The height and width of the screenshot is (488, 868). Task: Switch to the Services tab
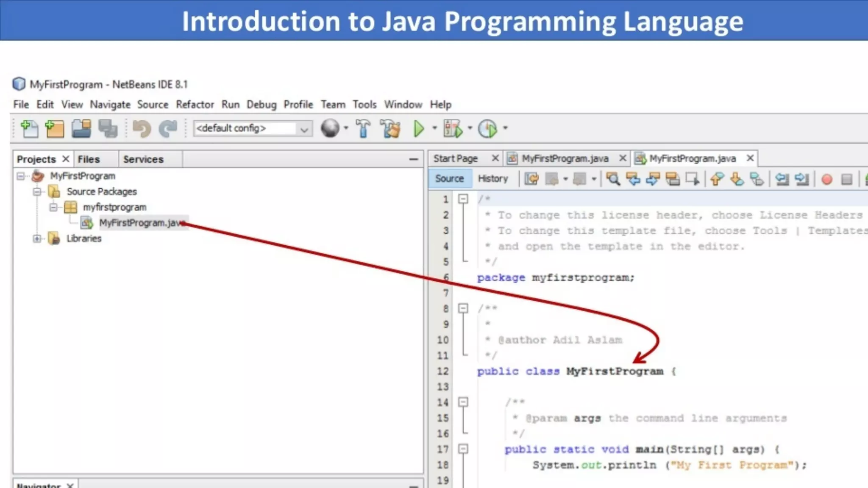click(143, 159)
